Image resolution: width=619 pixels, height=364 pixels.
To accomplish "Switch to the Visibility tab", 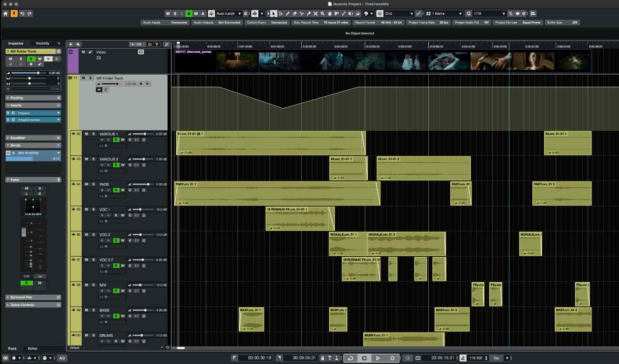I will click(43, 43).
